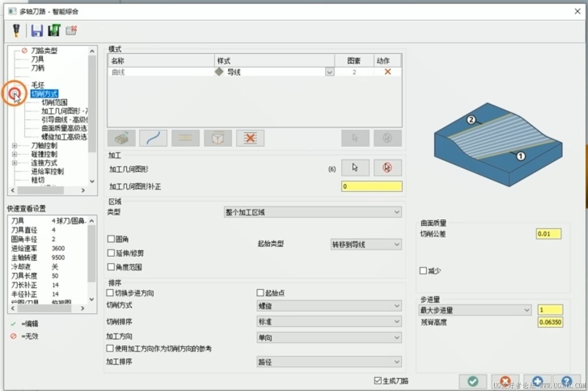Click the red X in the 动作 column
This screenshot has width=588, height=391.
pos(388,72)
